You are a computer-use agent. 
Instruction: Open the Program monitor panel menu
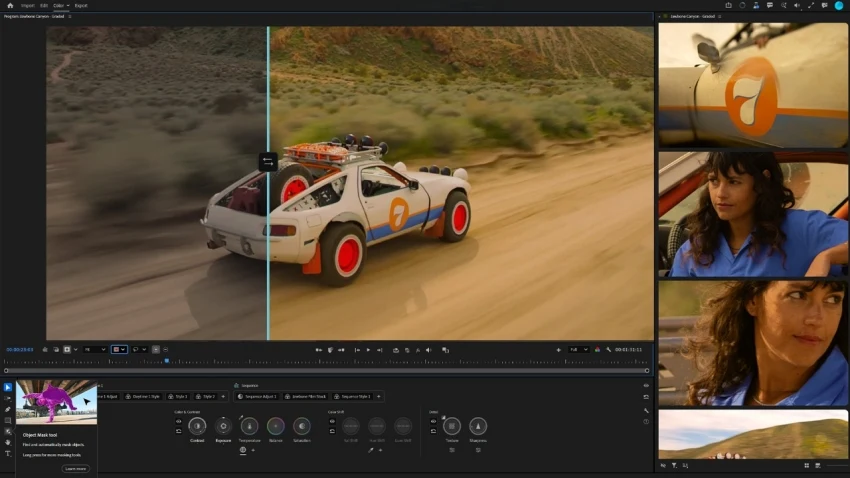[x=69, y=17]
